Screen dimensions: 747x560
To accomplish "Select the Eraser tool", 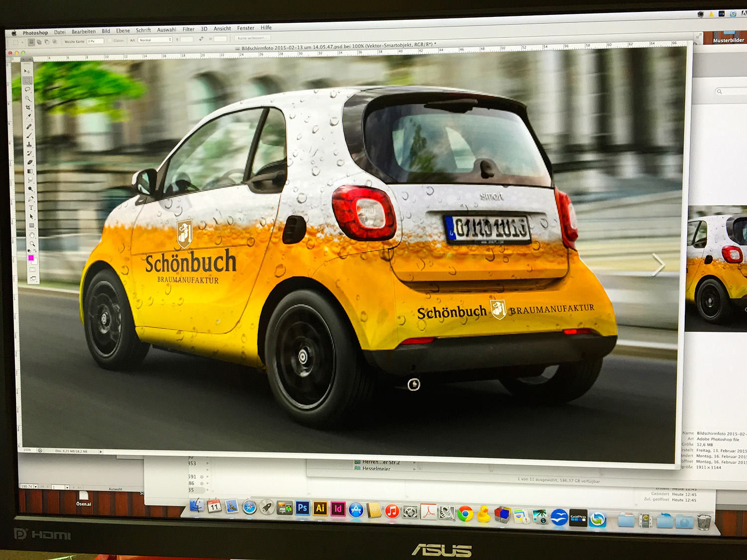I will 30,162.
